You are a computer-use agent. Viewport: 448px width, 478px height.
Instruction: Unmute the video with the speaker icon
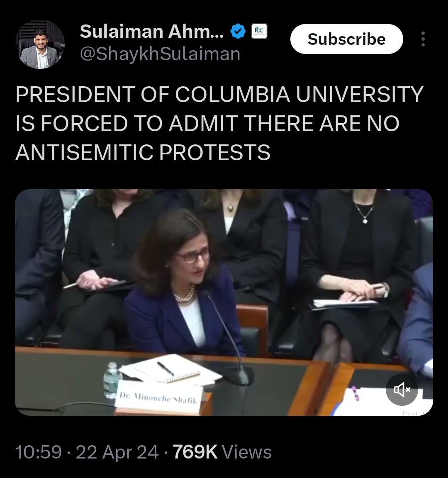coord(402,389)
